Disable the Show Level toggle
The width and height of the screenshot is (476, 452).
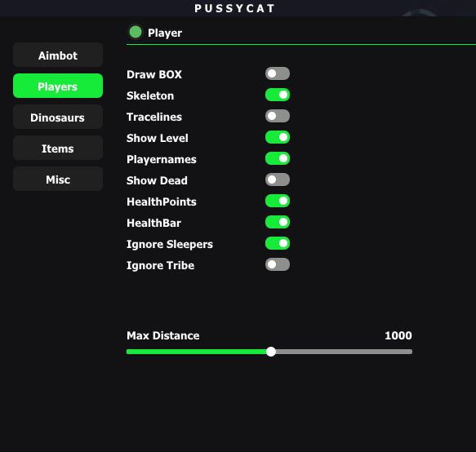[278, 137]
